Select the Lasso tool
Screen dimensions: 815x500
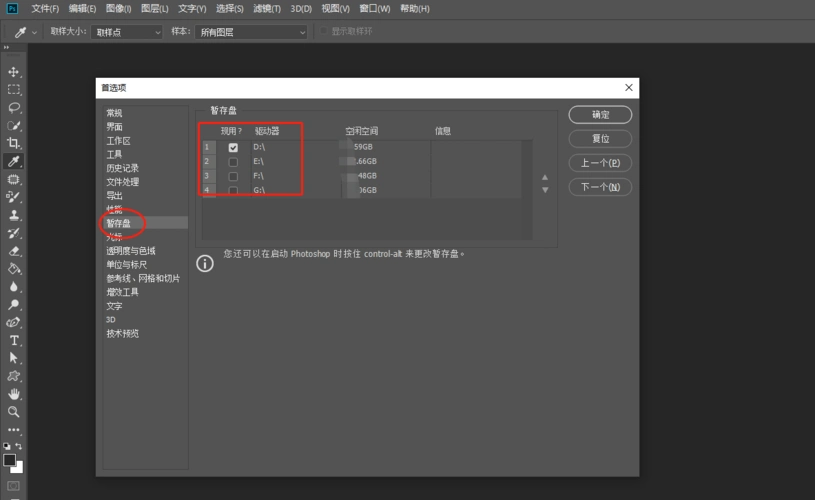pyautogui.click(x=14, y=108)
